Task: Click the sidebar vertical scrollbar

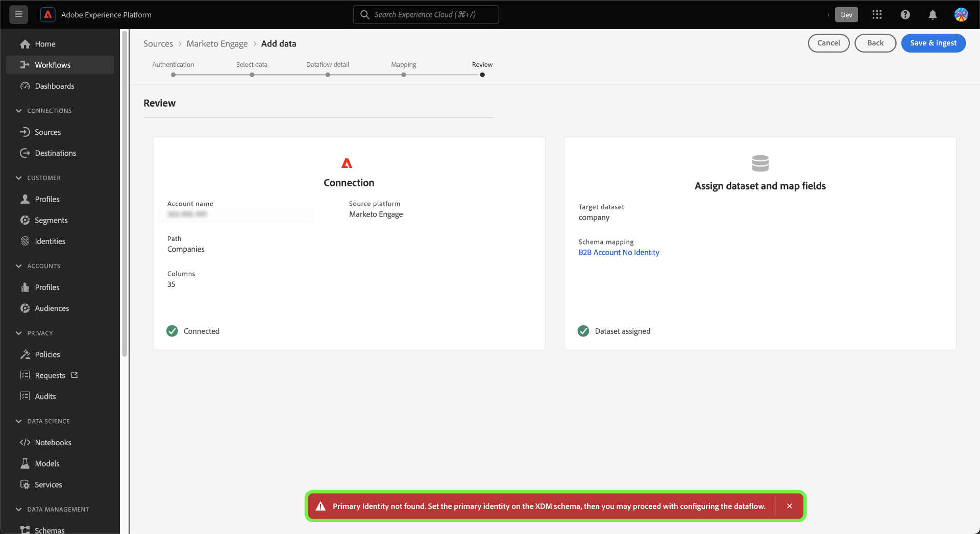Action: coord(124,194)
